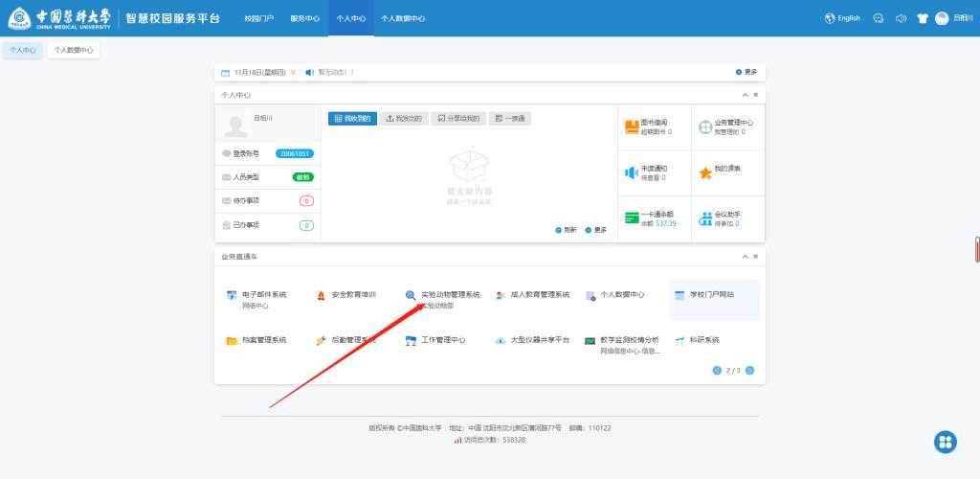Close the 业务直通车 panel
980x479 pixels.
755,257
